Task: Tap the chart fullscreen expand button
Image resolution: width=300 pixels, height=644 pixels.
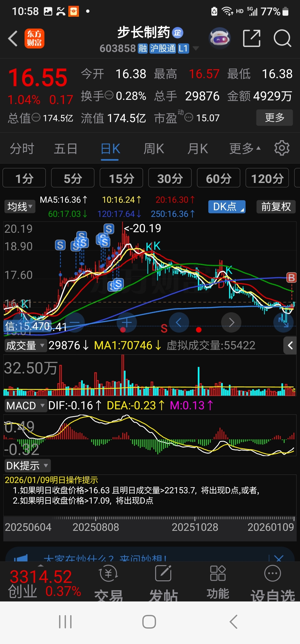Action: 284,323
